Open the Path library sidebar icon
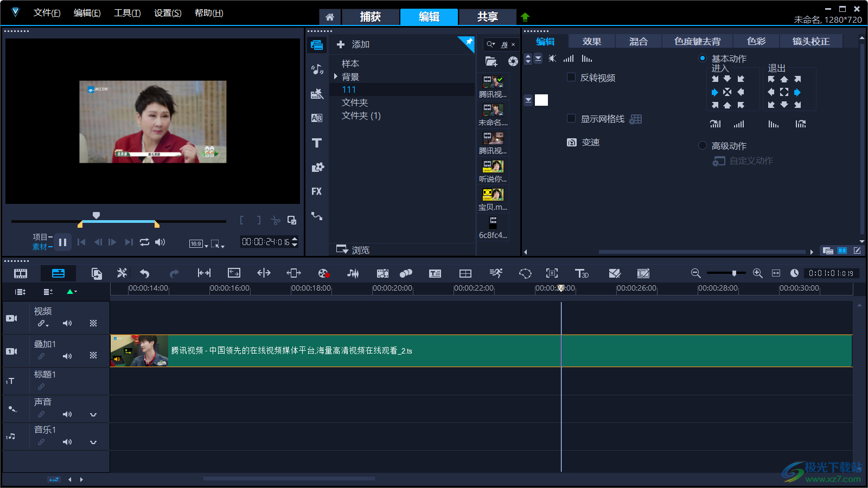 (x=317, y=216)
